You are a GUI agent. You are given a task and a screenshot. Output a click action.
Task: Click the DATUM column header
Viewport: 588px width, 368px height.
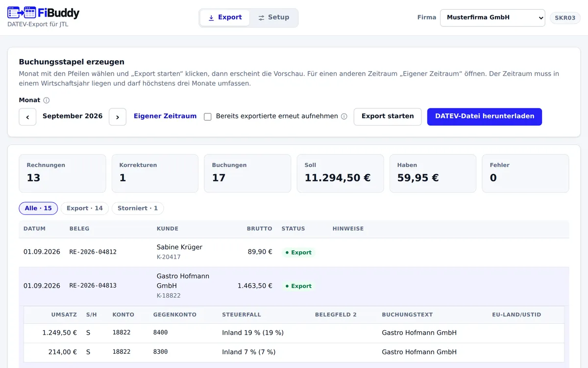tap(34, 229)
